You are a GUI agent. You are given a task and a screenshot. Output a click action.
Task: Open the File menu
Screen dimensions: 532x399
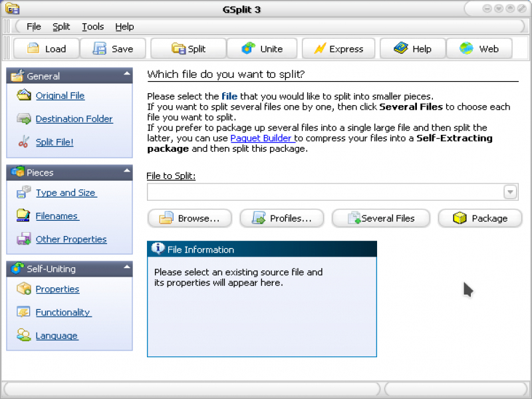tap(34, 27)
